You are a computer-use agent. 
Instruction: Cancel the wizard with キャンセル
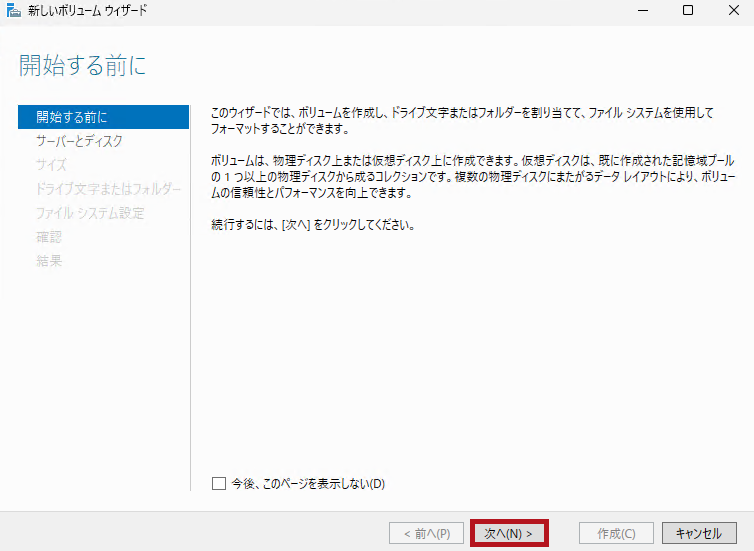[698, 533]
